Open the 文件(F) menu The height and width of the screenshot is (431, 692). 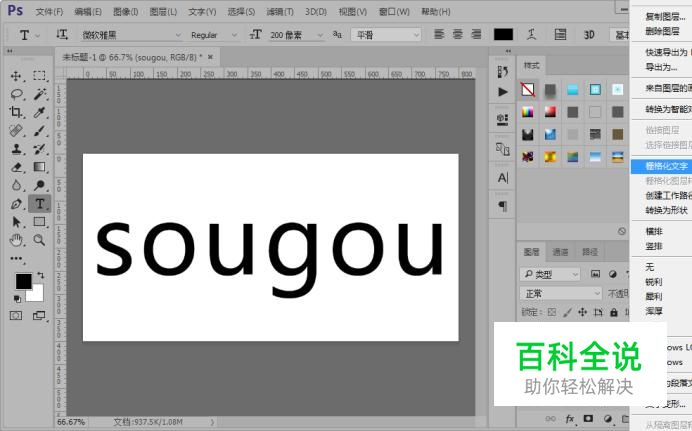point(49,12)
